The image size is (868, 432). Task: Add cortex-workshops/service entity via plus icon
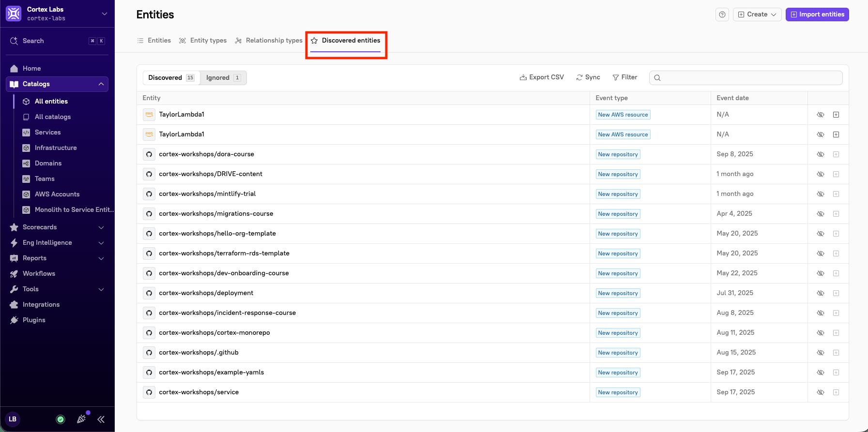tap(836, 392)
